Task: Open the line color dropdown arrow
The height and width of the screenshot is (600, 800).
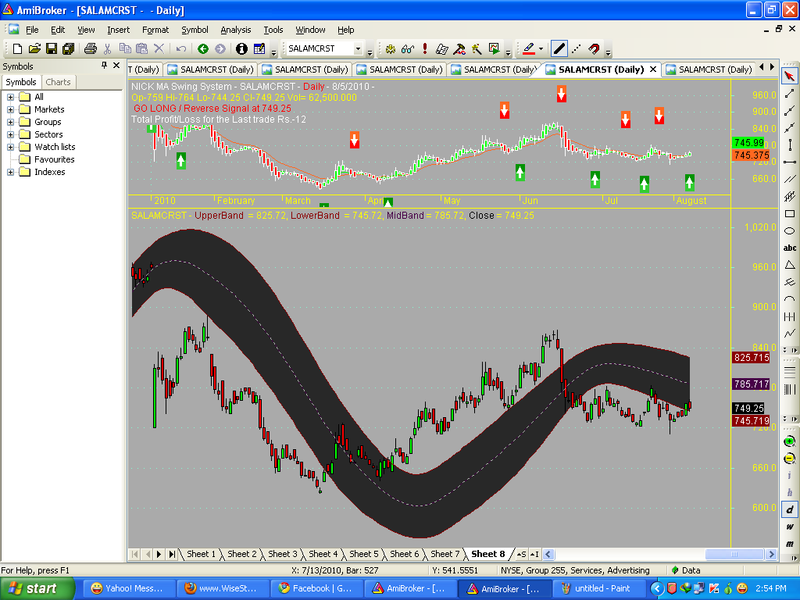Action: (x=541, y=49)
